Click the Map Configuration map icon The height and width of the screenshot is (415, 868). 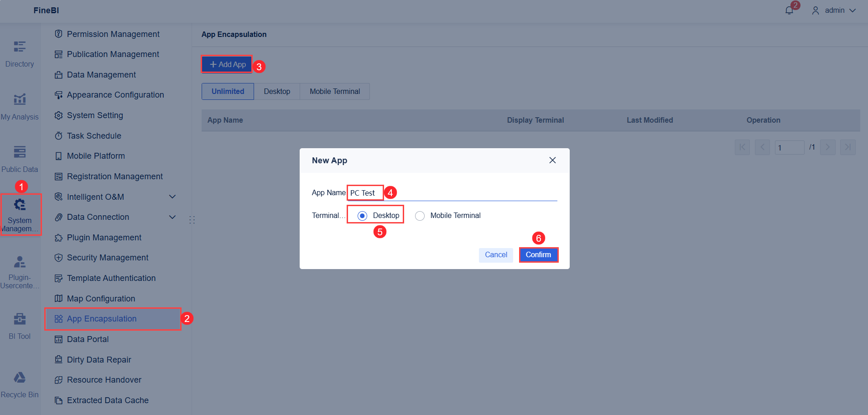tap(58, 299)
